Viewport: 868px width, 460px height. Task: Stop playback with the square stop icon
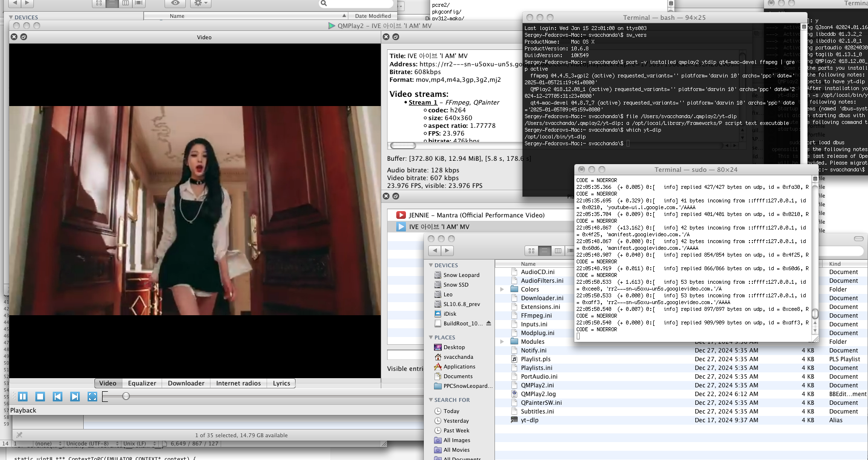[x=40, y=397]
